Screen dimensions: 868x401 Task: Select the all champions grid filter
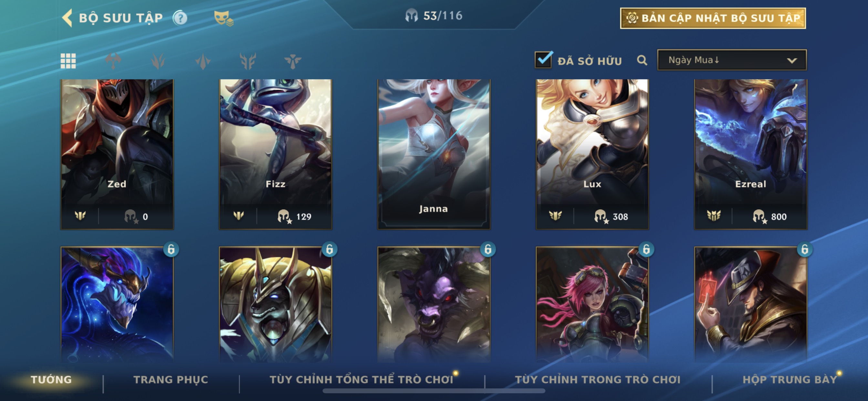[68, 61]
